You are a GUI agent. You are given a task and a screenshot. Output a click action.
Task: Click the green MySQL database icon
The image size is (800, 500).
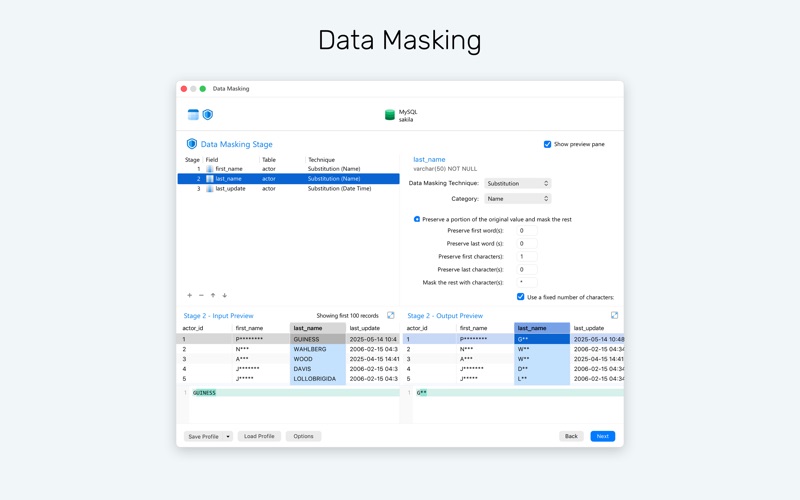tap(390, 115)
